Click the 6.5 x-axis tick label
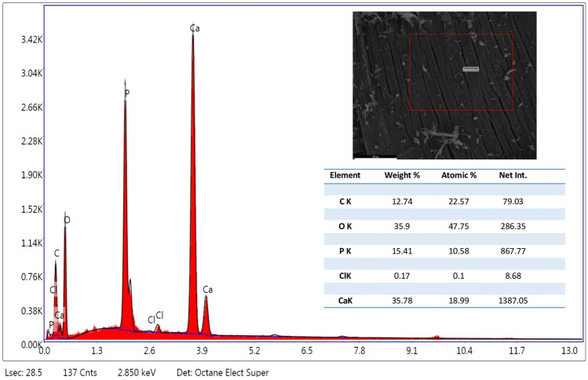This screenshot has width=588, height=380. [307, 351]
